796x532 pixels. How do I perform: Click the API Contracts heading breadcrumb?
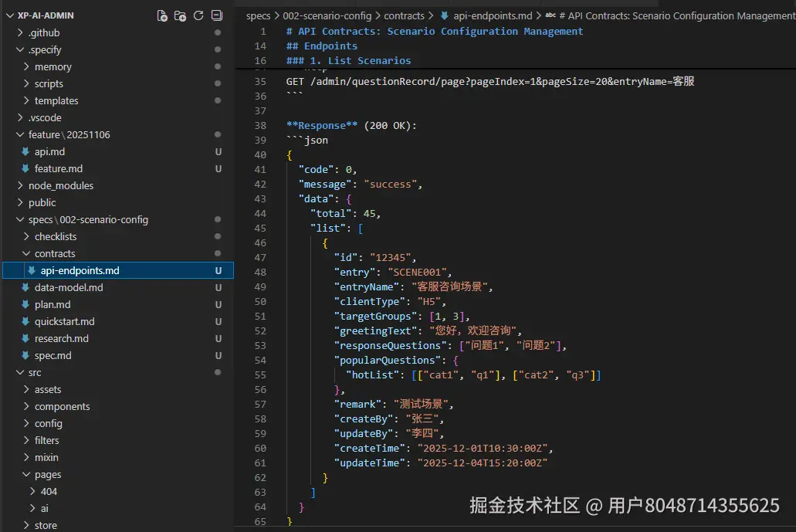(677, 15)
